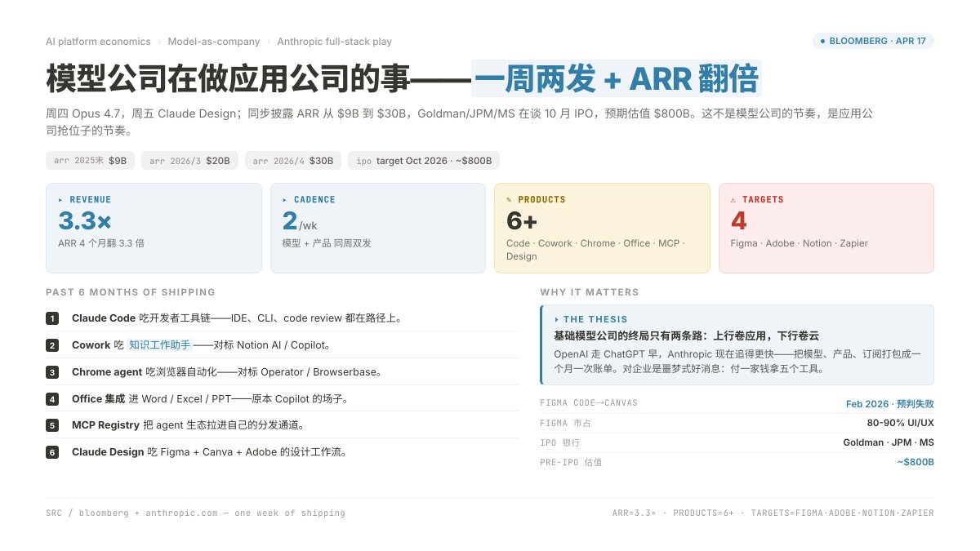The image size is (980, 551).
Task: Click number badge 4 beside Office 集成
Action: click(52, 399)
